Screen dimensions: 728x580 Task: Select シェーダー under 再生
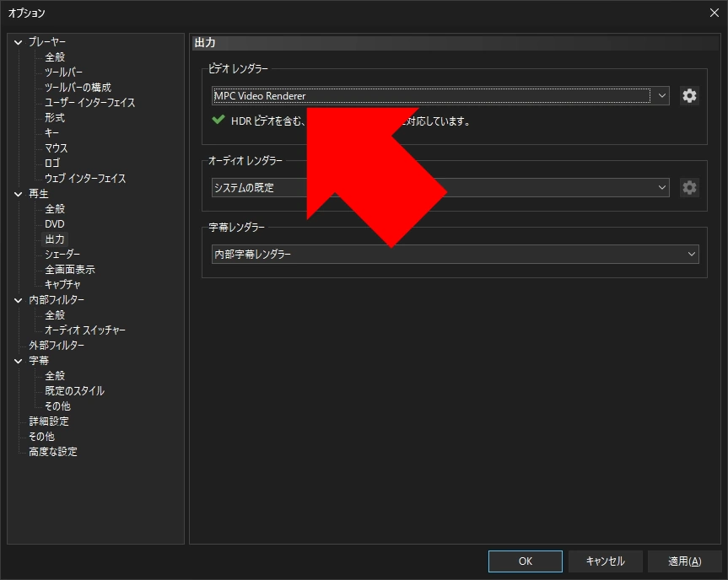62,255
